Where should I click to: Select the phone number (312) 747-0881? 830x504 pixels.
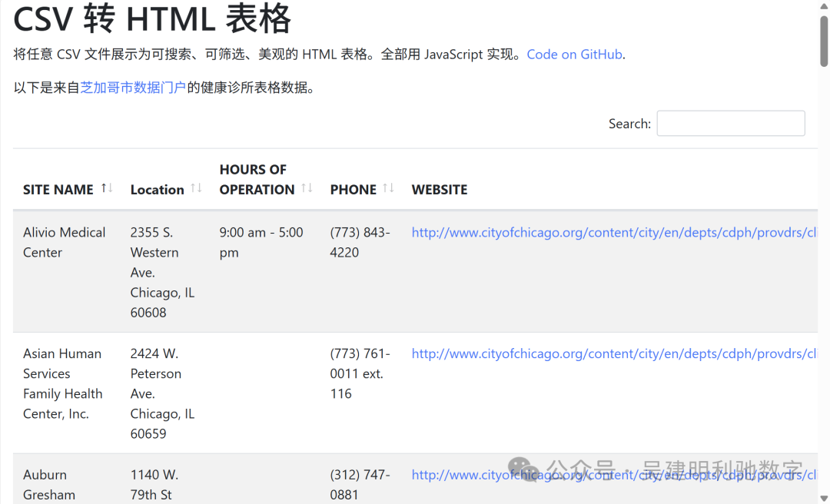360,485
